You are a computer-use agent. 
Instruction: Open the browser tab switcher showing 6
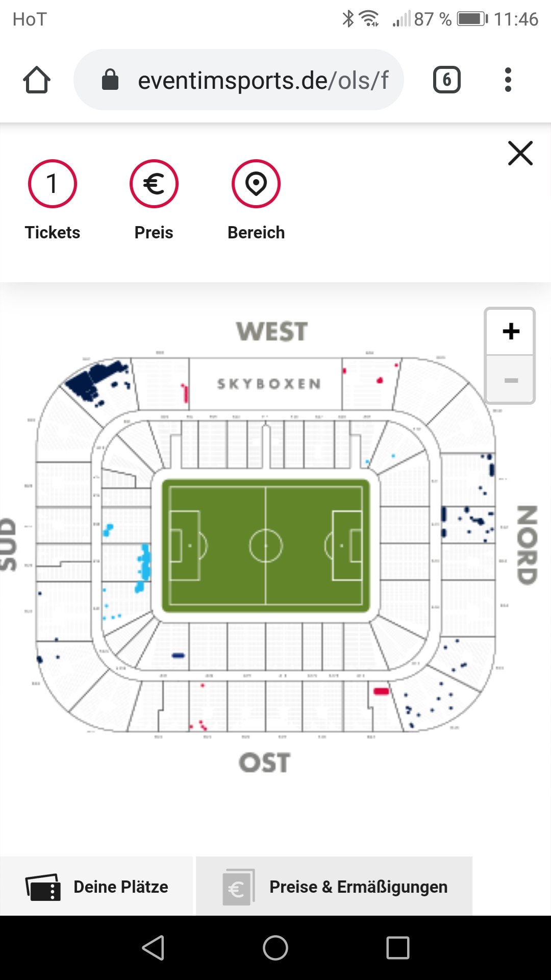[446, 80]
